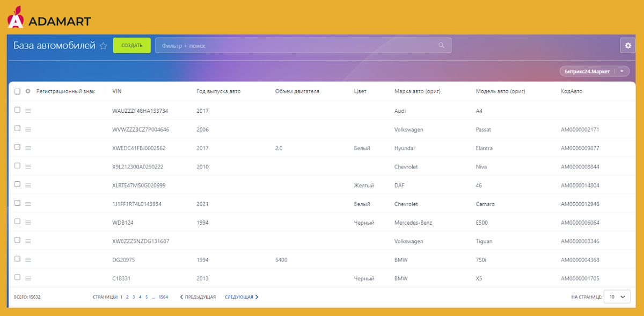Open the column settings gear in table header
Viewport: 644px width, 316px height.
28,91
